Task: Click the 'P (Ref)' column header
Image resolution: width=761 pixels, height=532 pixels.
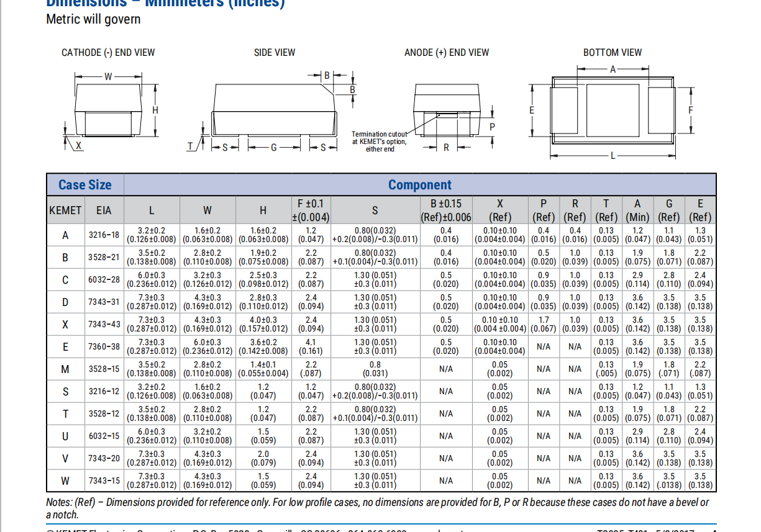Action: point(544,210)
